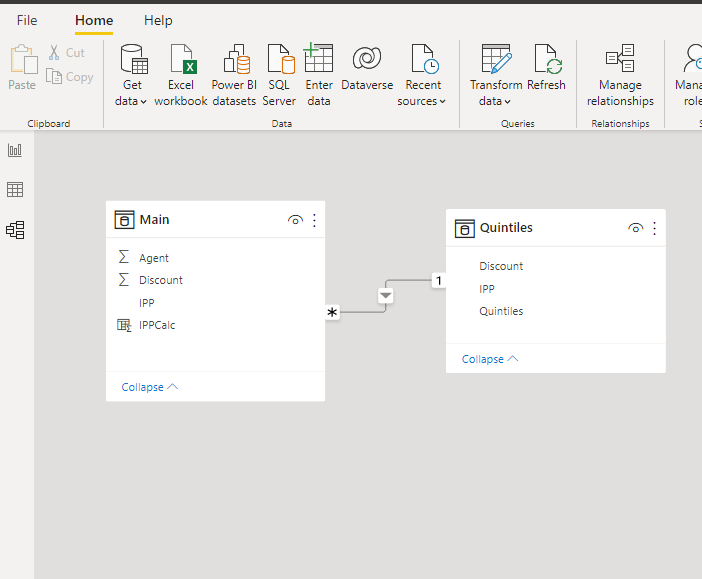The width and height of the screenshot is (702, 579).
Task: Click the Quintiles table icon
Action: pyautogui.click(x=465, y=228)
